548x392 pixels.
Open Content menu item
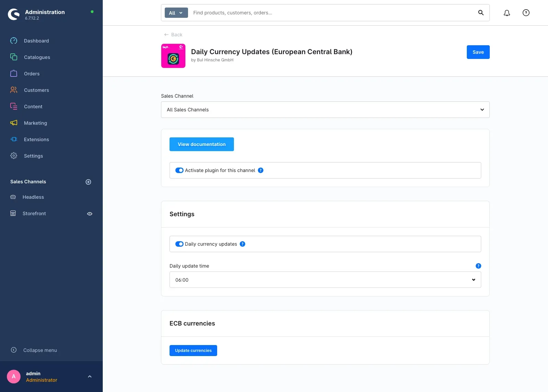point(33,107)
